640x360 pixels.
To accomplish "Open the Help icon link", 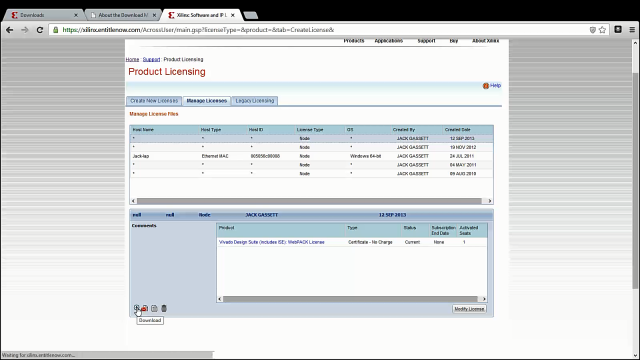I will 491,85.
